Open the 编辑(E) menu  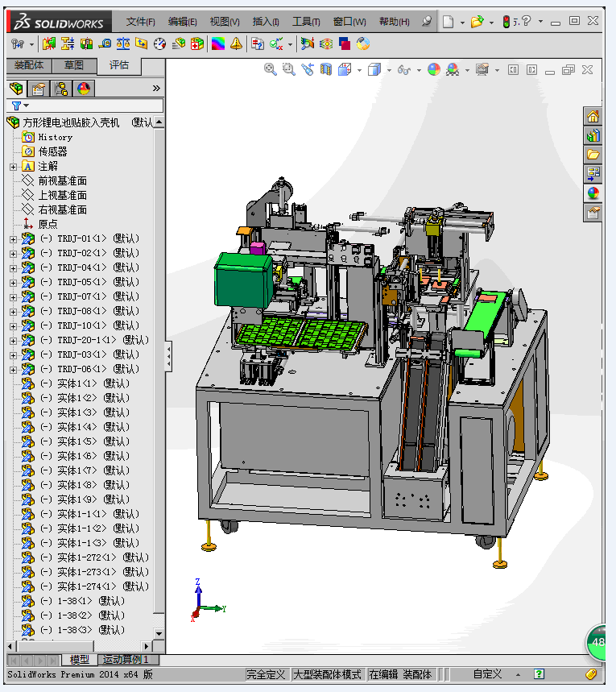pos(182,21)
